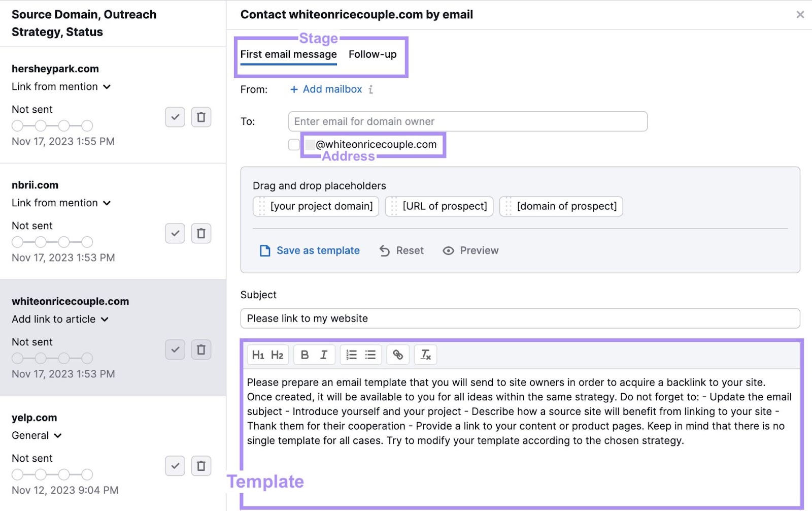Insert a bulleted list in the template
This screenshot has width=812, height=511.
pos(370,355)
